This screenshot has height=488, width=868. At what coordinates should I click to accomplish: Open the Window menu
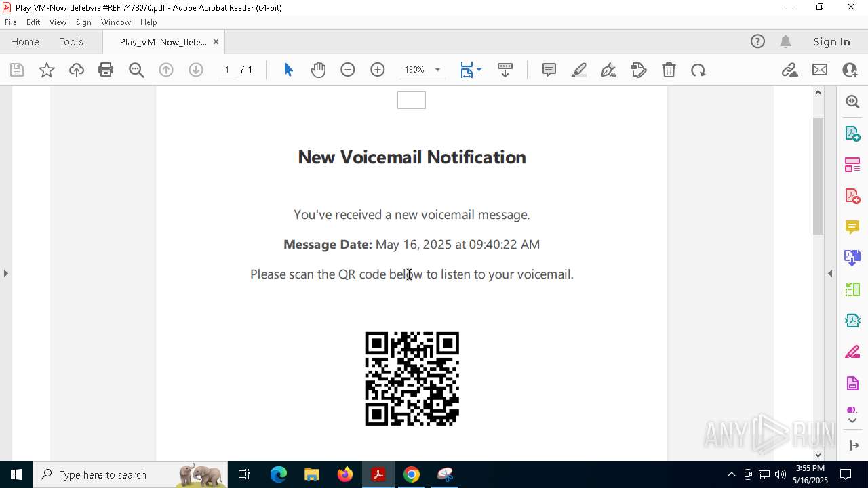(x=116, y=22)
